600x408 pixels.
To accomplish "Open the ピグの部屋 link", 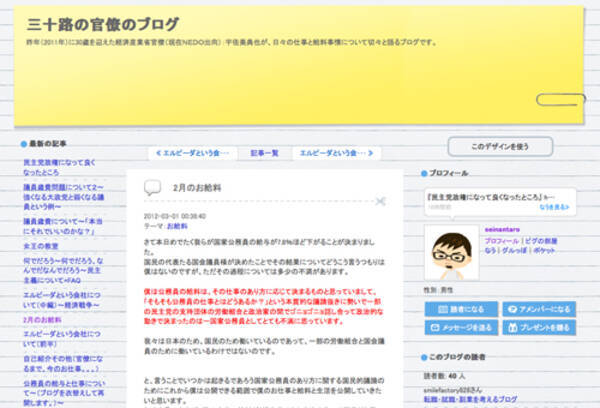I will click(555, 241).
